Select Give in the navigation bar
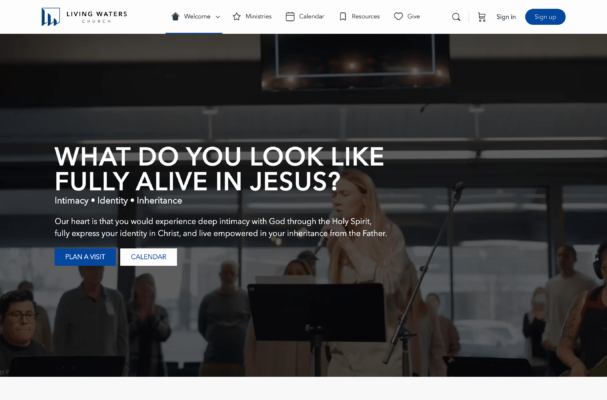Screen dimensions: 607x400 tap(413, 16)
